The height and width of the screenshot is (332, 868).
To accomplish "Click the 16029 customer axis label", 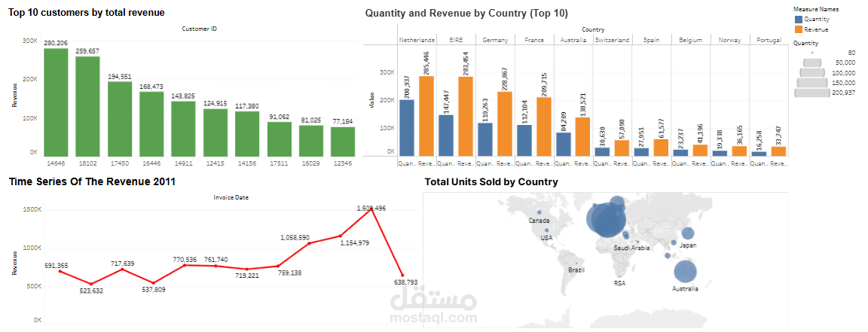I will point(310,164).
